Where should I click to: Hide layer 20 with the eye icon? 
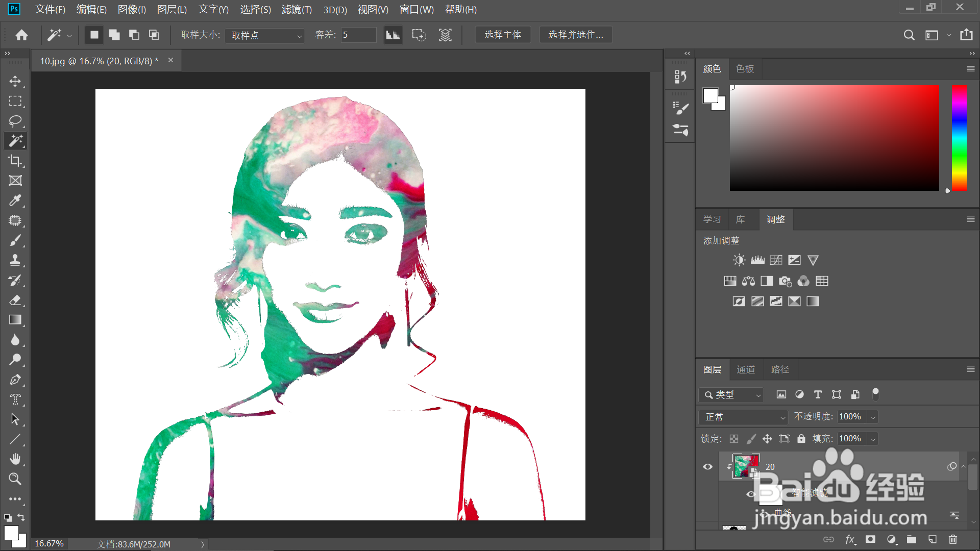pos(707,466)
